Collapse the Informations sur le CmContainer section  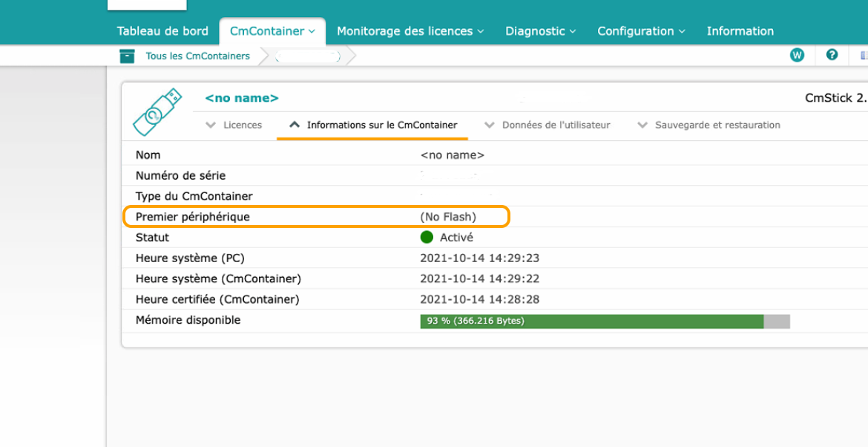[373, 125]
